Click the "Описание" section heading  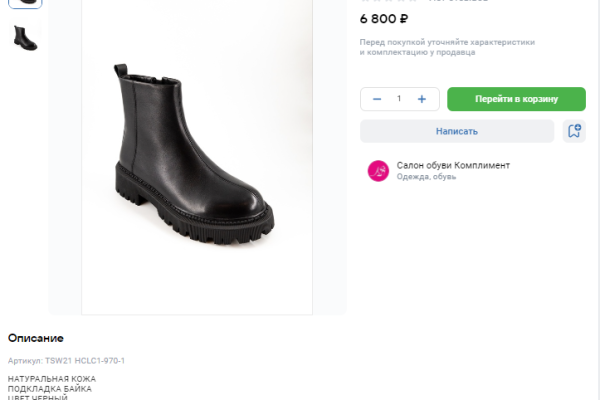pyautogui.click(x=36, y=338)
